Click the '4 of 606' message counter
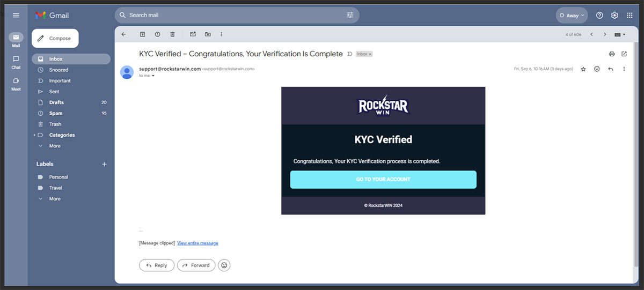 (573, 34)
